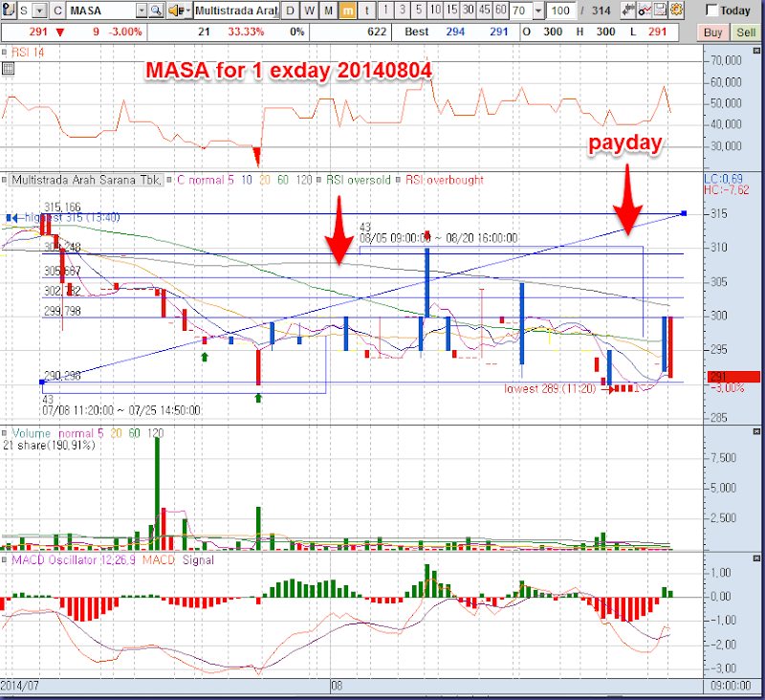This screenshot has width=765, height=700.
Task: Click the RSI overbought legend text
Action: tap(444, 180)
